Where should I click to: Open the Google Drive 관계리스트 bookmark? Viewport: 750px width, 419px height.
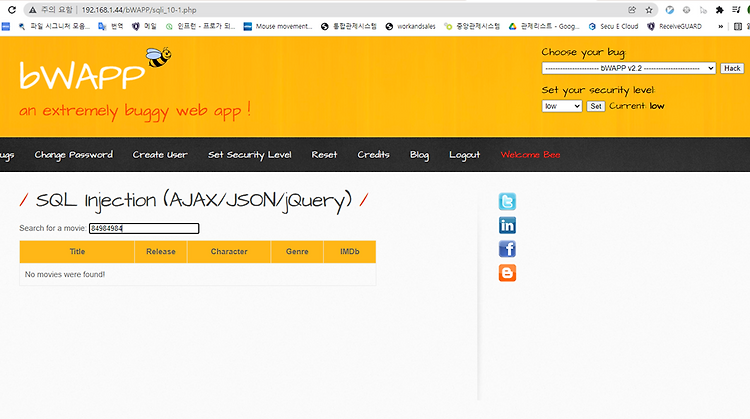tap(544, 26)
